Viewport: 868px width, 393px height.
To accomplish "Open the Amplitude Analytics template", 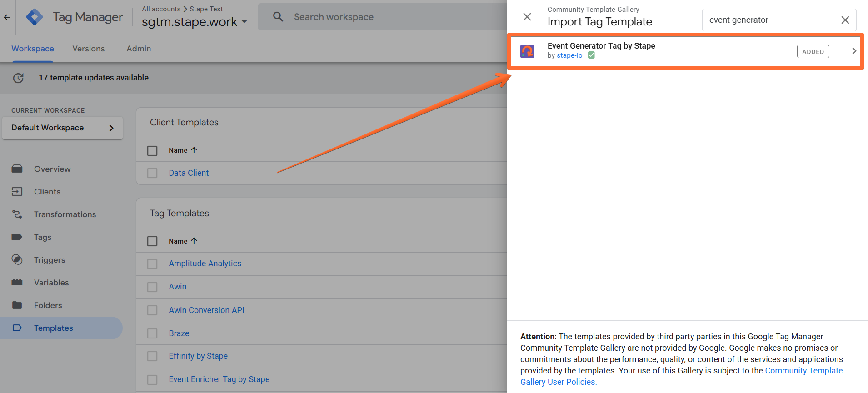I will coord(205,264).
